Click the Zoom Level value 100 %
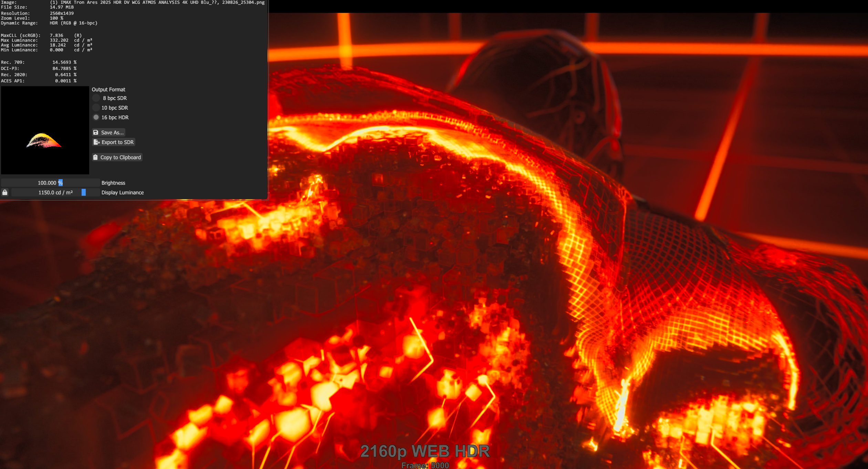This screenshot has width=868, height=469. pyautogui.click(x=56, y=18)
